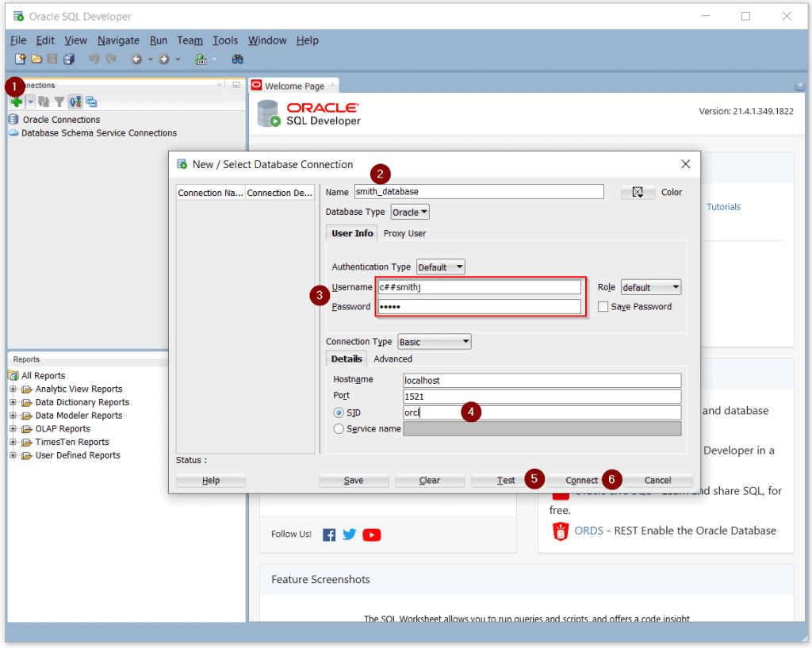Click the All Reports folder icon

point(13,375)
